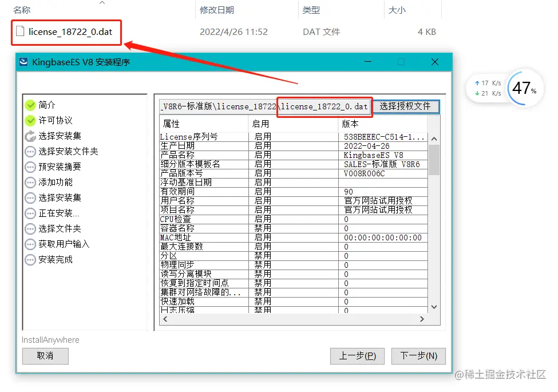The width and height of the screenshot is (558, 392).
Task: Click the pending icon beside 正在安装...
Action: coord(30,213)
